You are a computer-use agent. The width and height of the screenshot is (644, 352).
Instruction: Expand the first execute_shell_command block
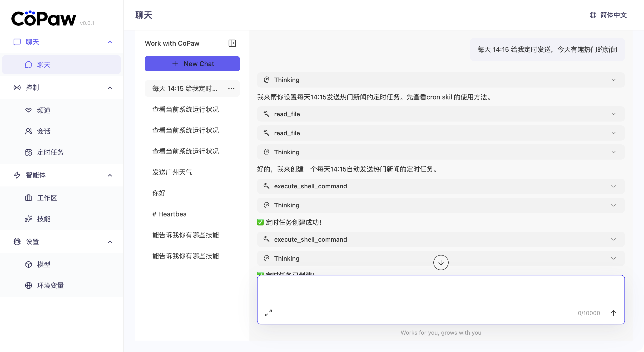pos(441,186)
